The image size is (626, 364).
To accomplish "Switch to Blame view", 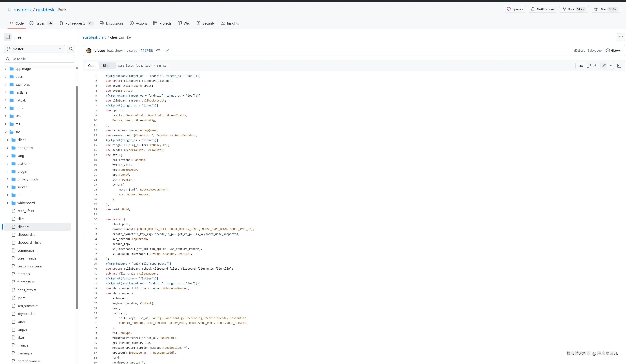I will 108,66.
